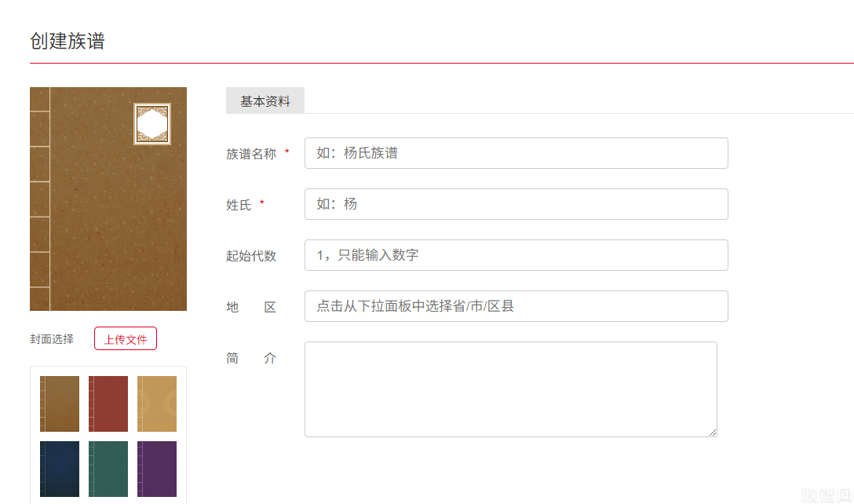Click the 族谱名称 field label
This screenshot has width=854, height=504.
[251, 154]
